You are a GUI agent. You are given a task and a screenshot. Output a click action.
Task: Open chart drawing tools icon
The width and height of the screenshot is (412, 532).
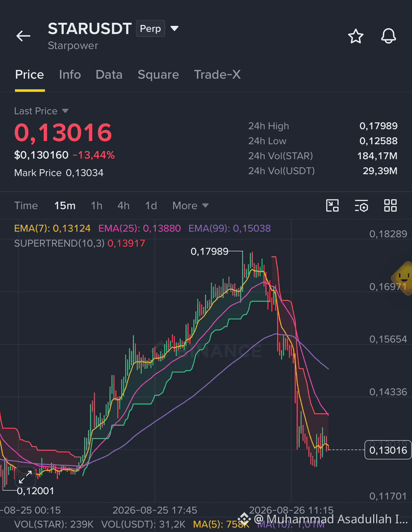tap(332, 206)
